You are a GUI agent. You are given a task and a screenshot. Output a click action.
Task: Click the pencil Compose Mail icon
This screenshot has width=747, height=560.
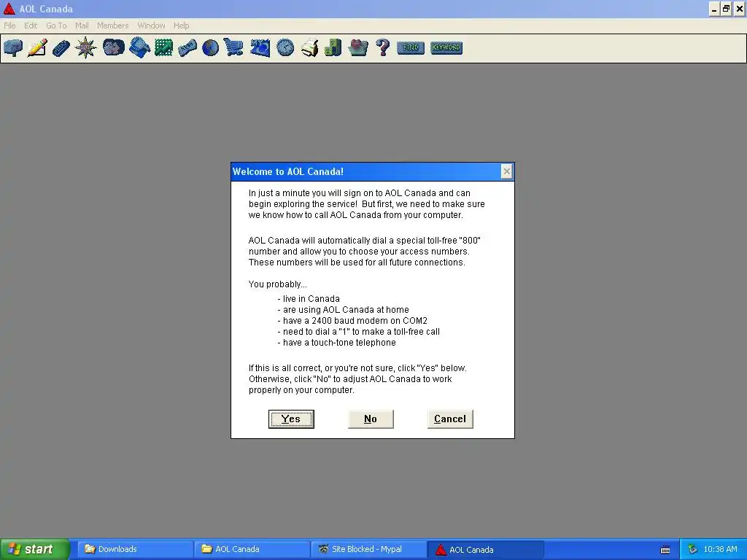[37, 47]
